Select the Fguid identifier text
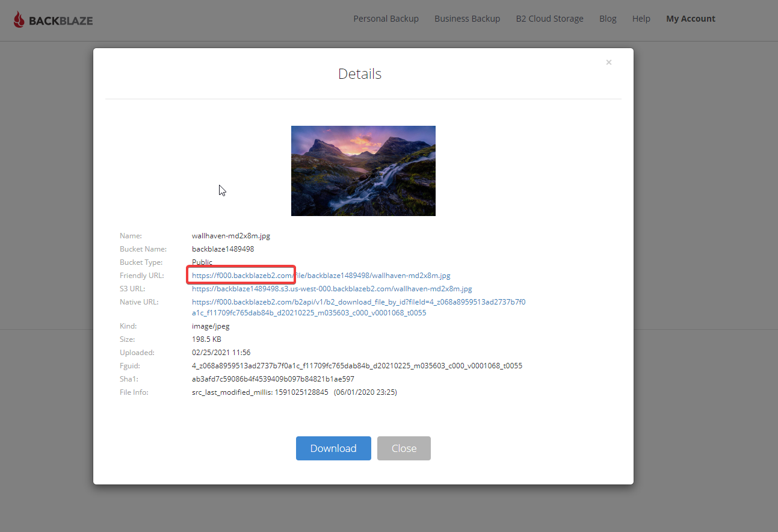778x532 pixels. click(357, 365)
